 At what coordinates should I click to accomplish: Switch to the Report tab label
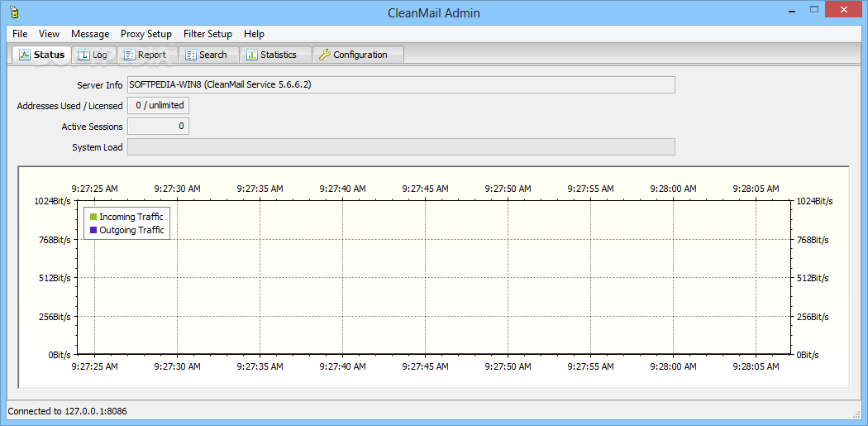(152, 55)
